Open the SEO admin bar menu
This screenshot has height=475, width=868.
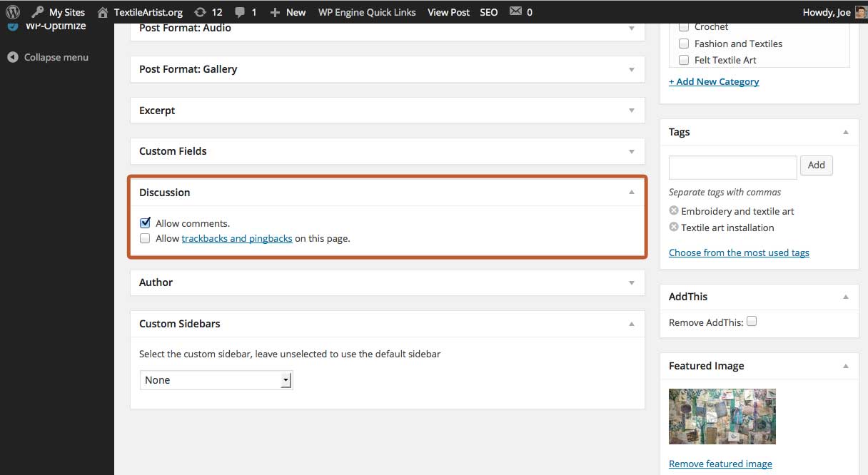tap(489, 12)
